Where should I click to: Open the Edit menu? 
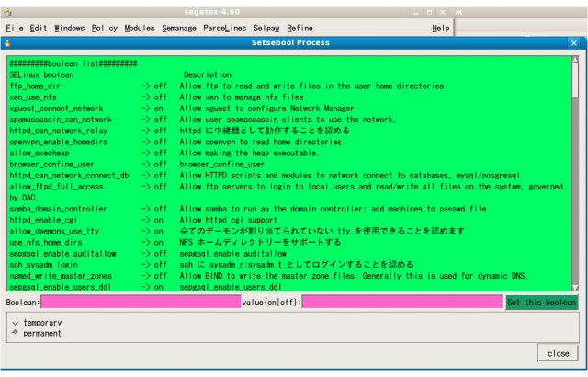click(x=38, y=29)
